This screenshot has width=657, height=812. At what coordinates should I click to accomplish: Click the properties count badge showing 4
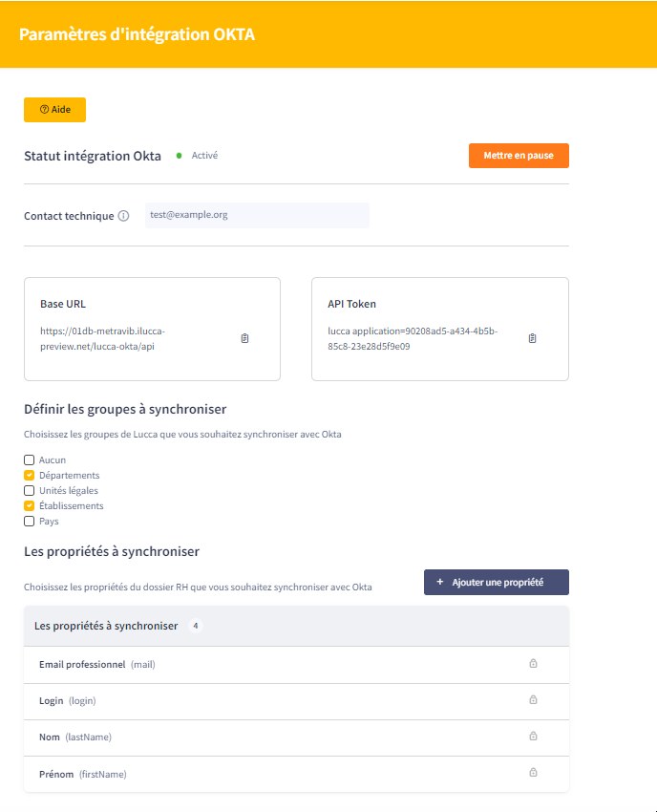point(195,626)
